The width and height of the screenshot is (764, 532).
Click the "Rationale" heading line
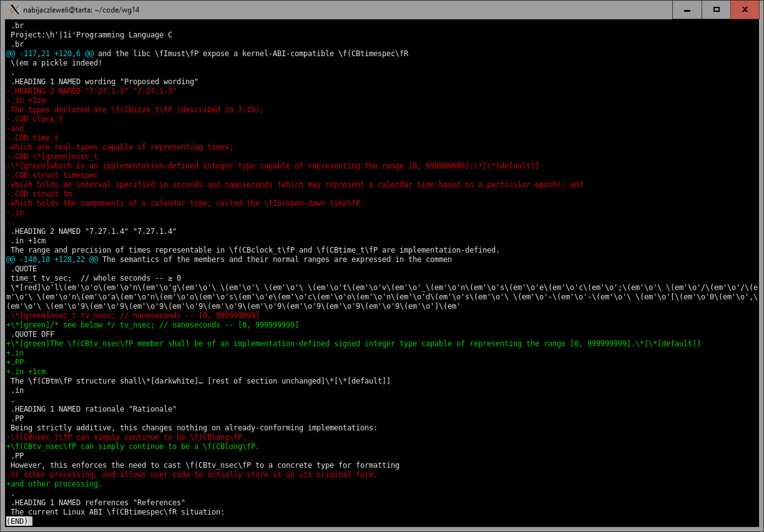click(94, 409)
